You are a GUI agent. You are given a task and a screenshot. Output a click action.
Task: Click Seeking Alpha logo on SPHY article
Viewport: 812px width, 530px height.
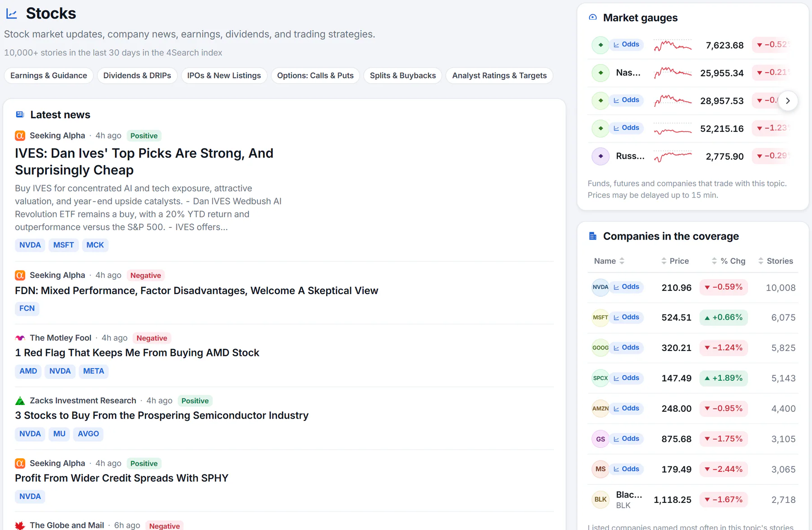click(x=20, y=463)
